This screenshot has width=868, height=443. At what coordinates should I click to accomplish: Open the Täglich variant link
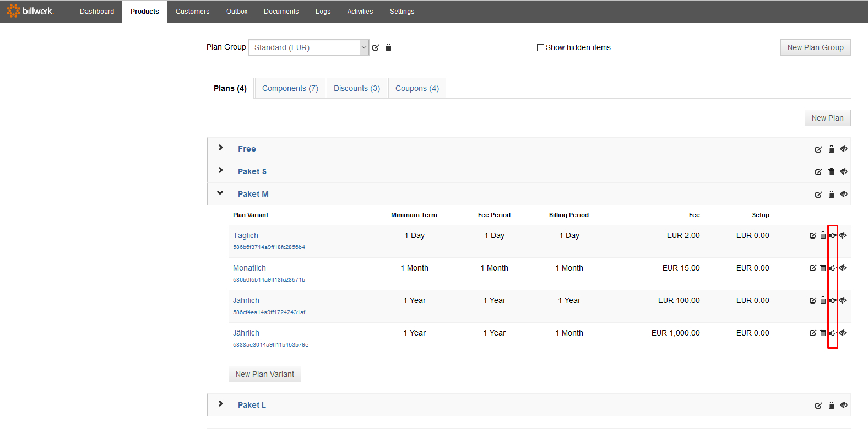tap(246, 235)
